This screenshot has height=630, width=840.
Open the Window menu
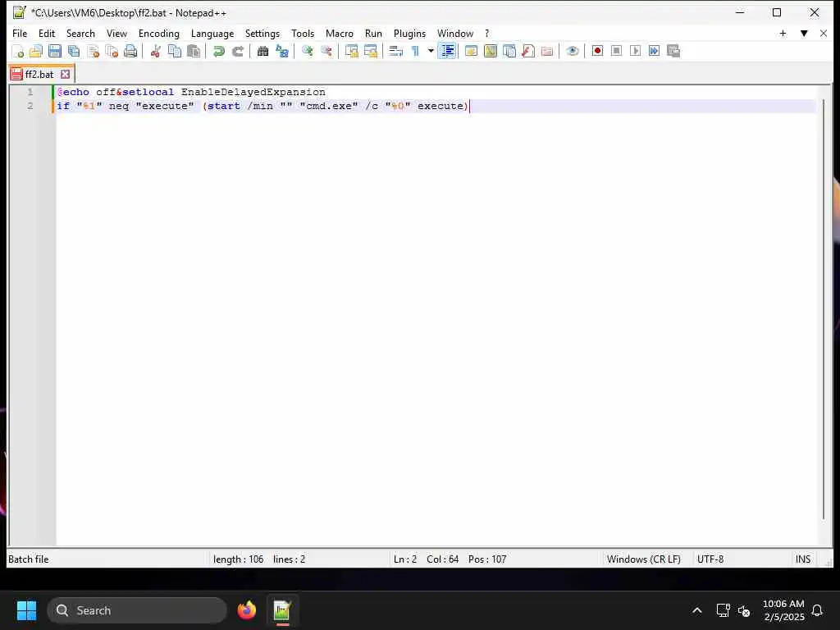point(454,33)
